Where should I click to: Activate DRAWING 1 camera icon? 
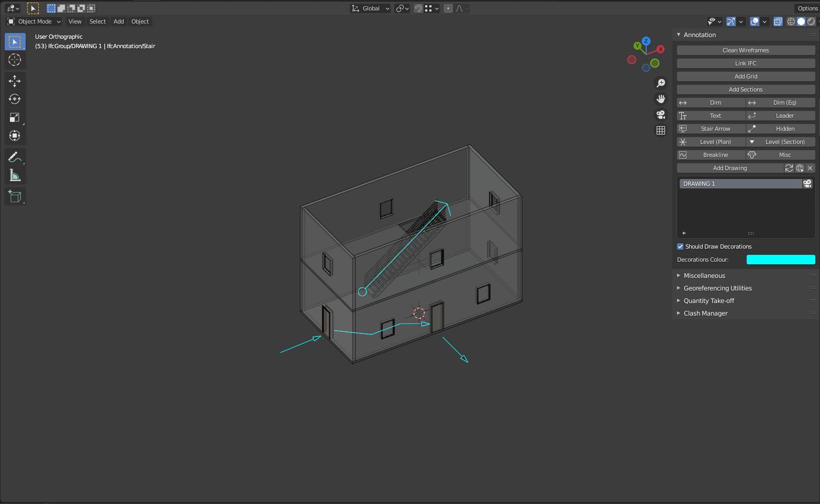(807, 184)
